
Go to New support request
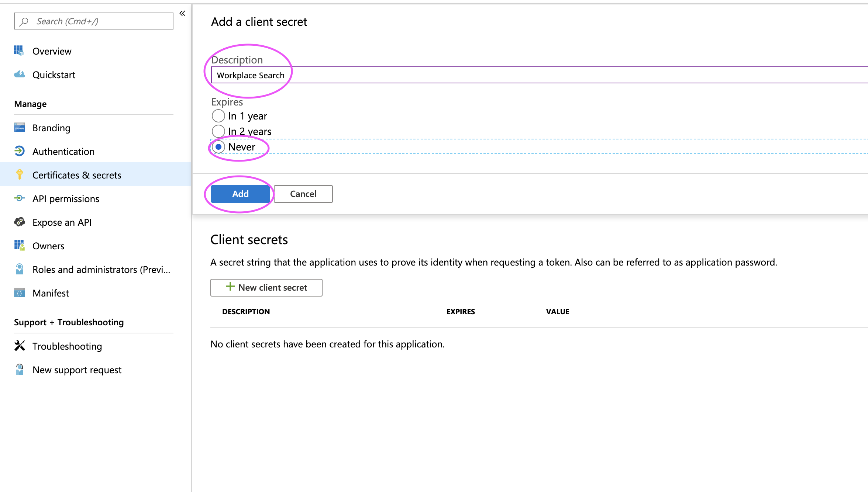(x=77, y=370)
